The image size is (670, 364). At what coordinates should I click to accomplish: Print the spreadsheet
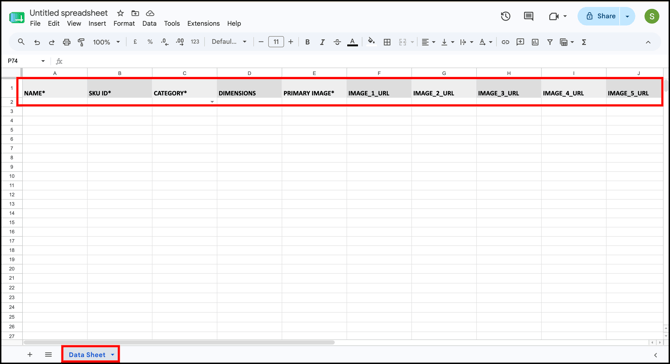(x=67, y=42)
